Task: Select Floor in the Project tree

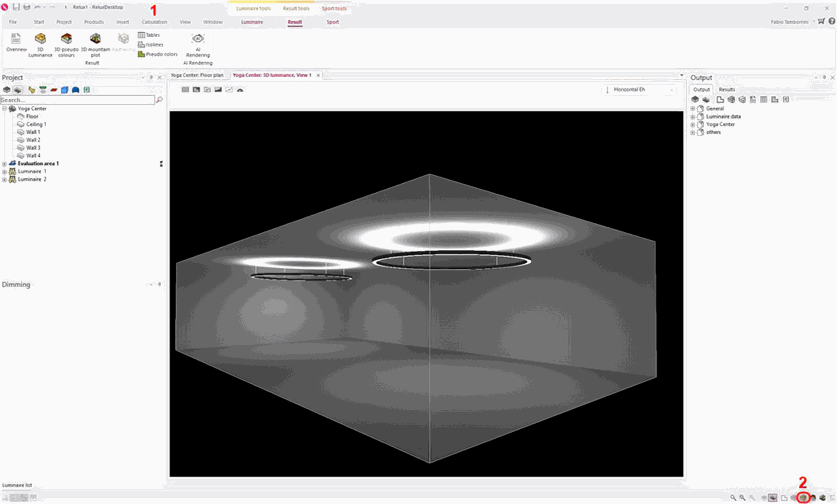Action: [x=32, y=116]
